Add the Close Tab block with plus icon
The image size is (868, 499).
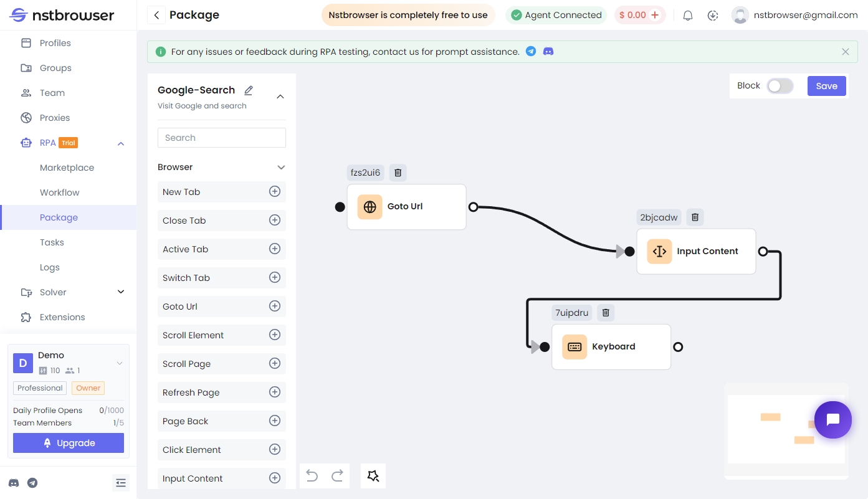275,220
